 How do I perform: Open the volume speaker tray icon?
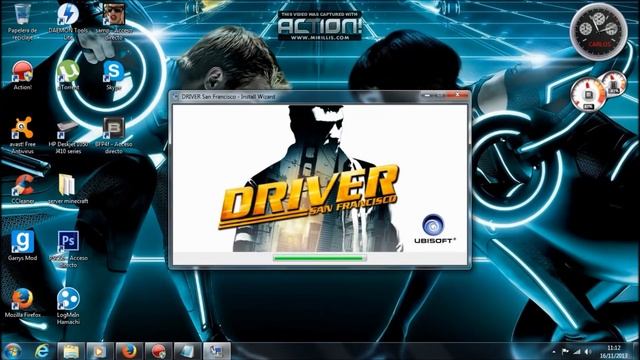tap(588, 351)
